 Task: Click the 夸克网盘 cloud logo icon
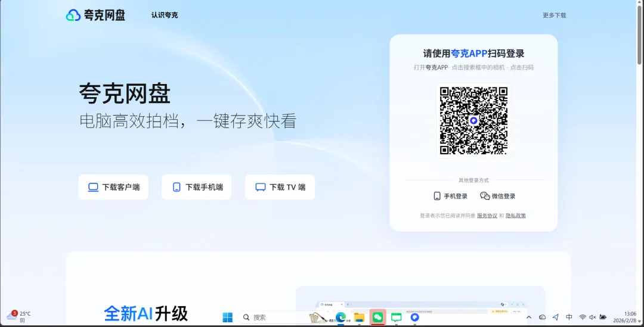click(x=73, y=15)
